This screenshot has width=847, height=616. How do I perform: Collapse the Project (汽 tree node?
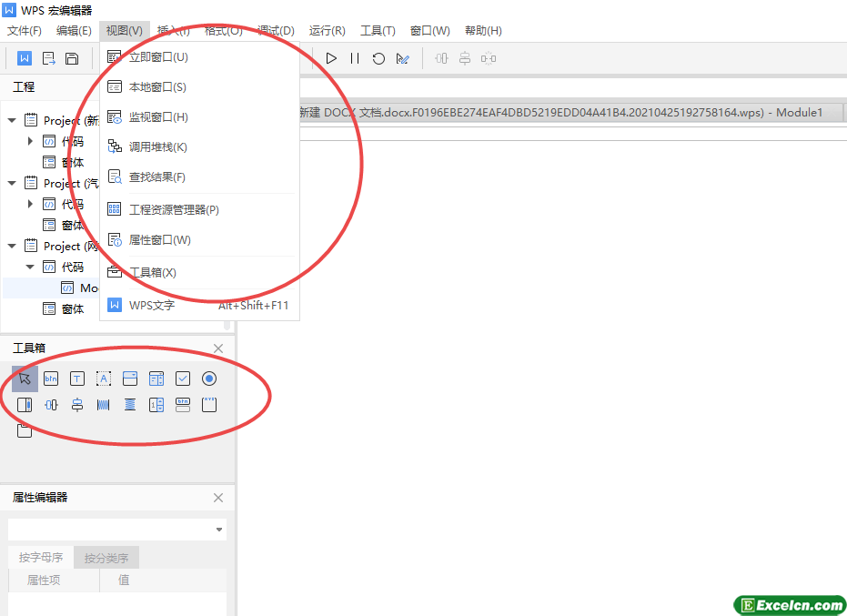(x=12, y=183)
